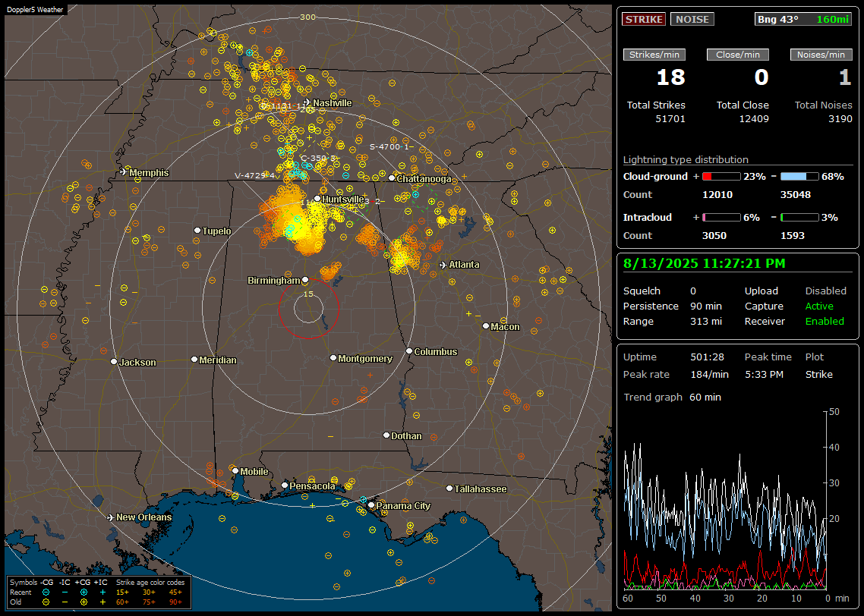Click the intracloud positive count 3050
This screenshot has width=864, height=616.
click(x=714, y=236)
